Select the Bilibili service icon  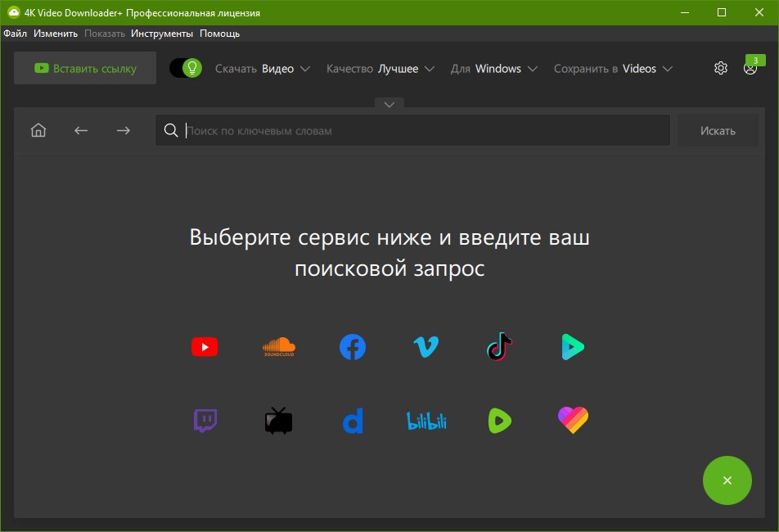(x=426, y=421)
